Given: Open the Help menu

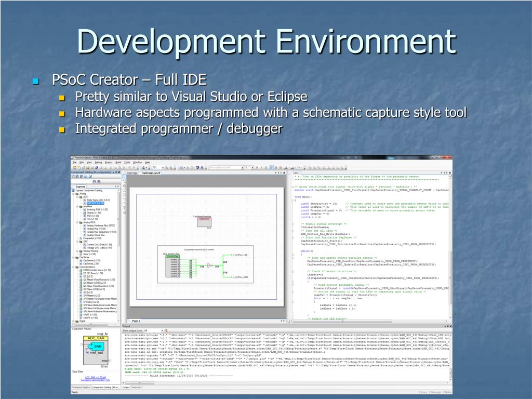Looking at the screenshot, I should [x=147, y=163].
